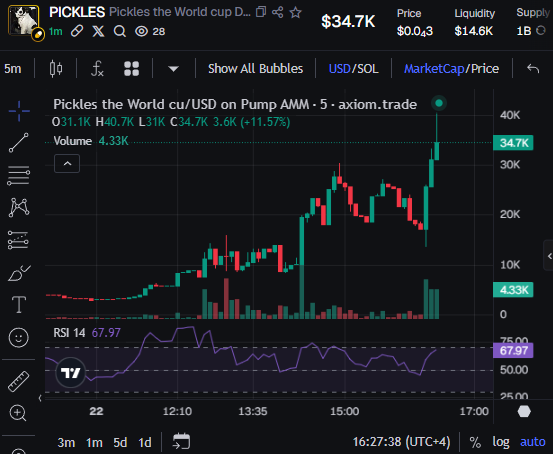Select the horizontal lines Fibonacci tool
The height and width of the screenshot is (454, 553).
click(x=19, y=175)
